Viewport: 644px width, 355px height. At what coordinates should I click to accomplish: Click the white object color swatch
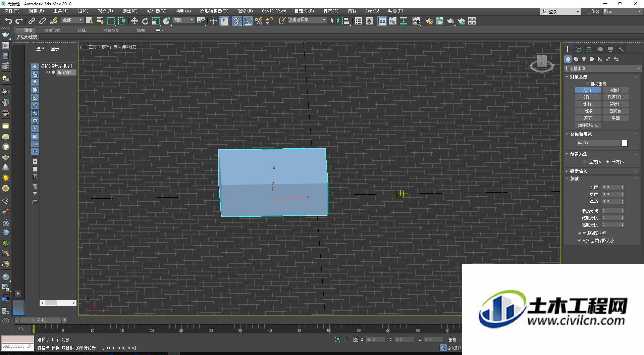(625, 143)
